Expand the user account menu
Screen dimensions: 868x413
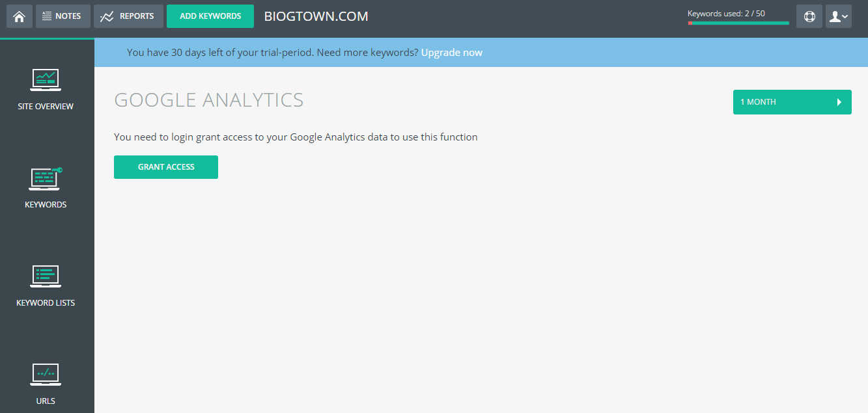coord(839,16)
